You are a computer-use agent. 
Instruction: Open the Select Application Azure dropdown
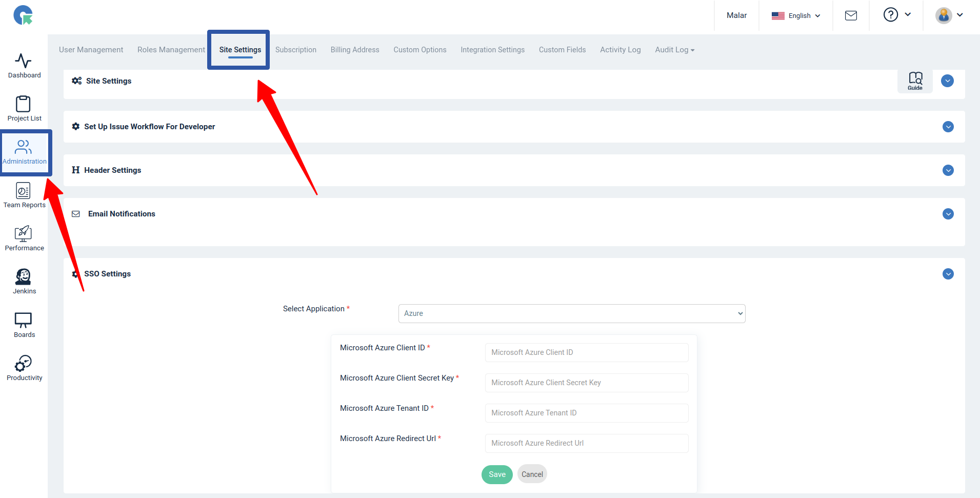(x=571, y=313)
